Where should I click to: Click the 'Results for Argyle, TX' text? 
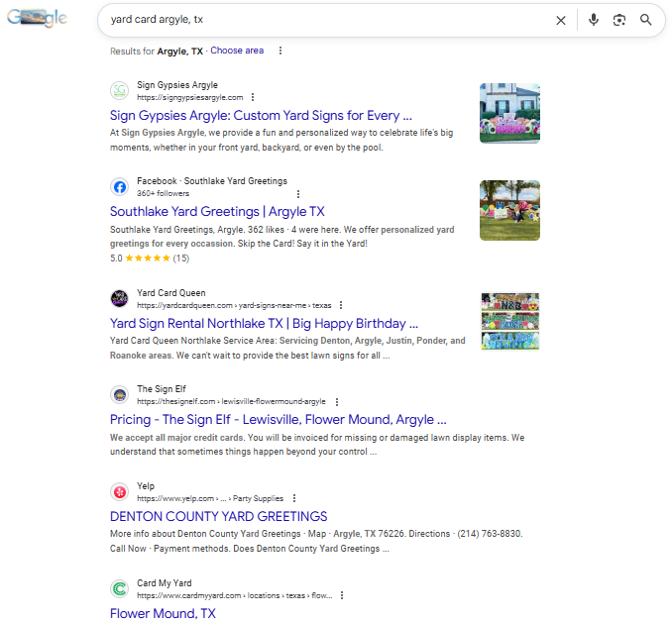point(157,52)
